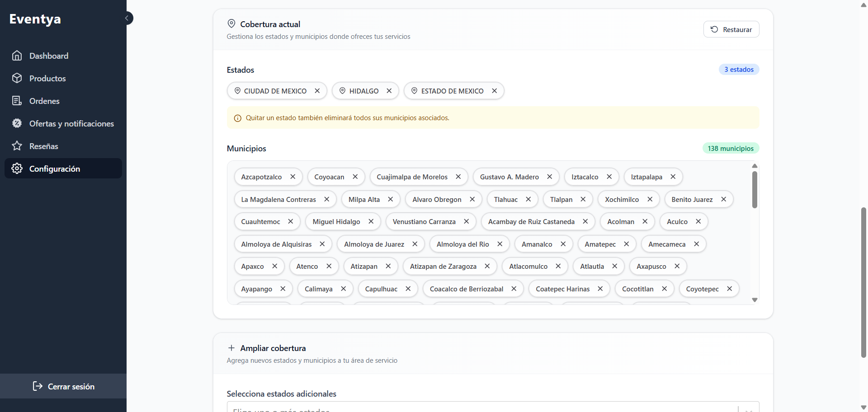Viewport: 868px width, 412px height.
Task: Click the logout icon beside Cerrar sesión
Action: [x=38, y=386]
